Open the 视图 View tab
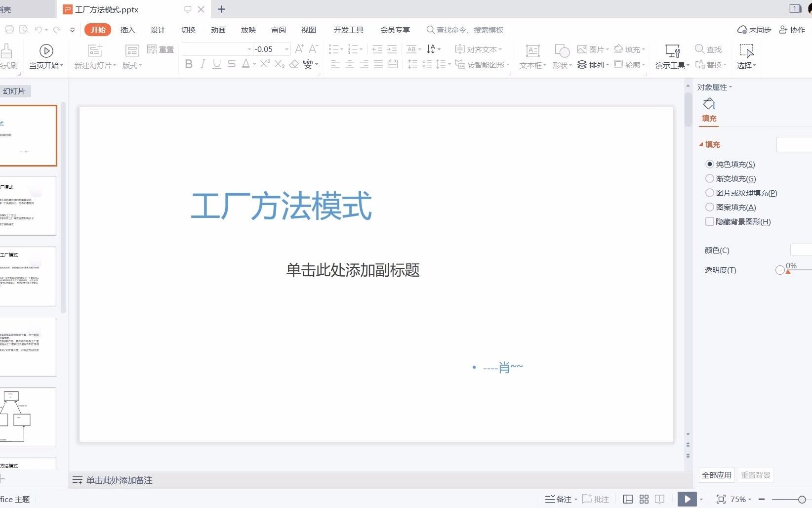This screenshot has height=508, width=812. pyautogui.click(x=309, y=30)
